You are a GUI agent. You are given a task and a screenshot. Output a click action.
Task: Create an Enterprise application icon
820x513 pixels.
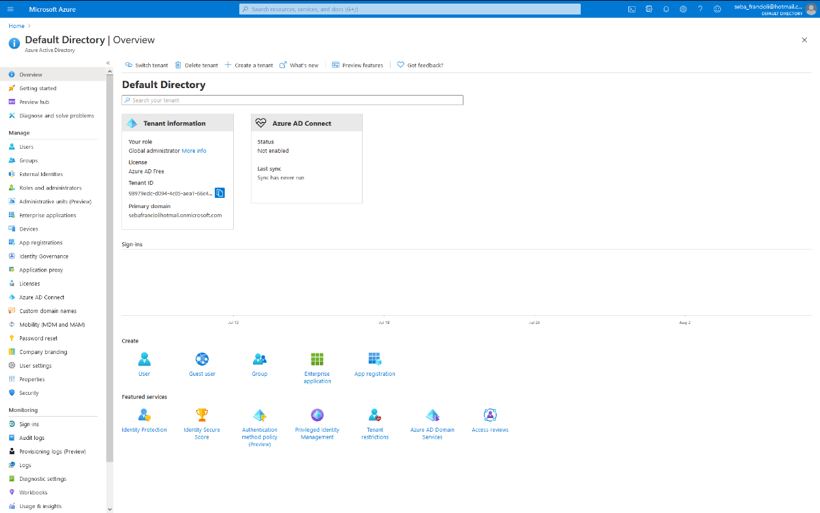[x=317, y=359]
